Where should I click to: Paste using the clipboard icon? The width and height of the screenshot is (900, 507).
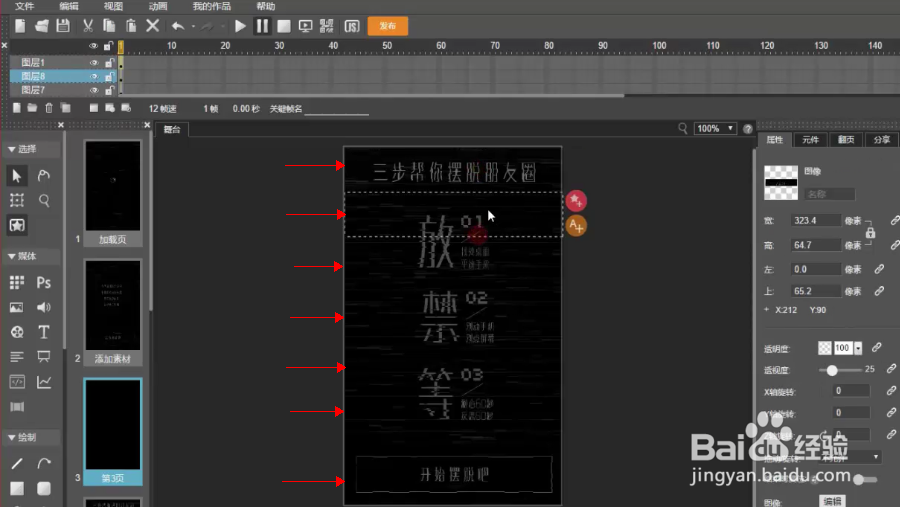click(x=131, y=26)
